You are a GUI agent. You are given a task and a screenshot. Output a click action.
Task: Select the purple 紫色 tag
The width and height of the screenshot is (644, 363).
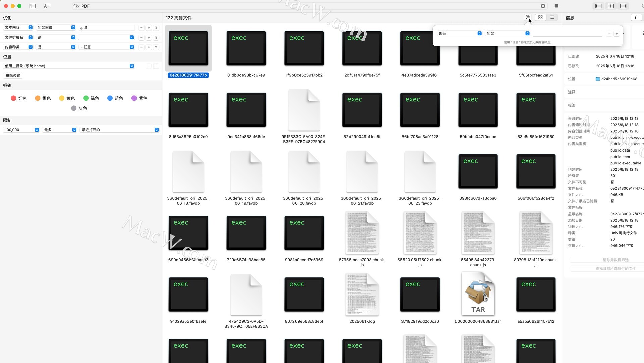[139, 98]
